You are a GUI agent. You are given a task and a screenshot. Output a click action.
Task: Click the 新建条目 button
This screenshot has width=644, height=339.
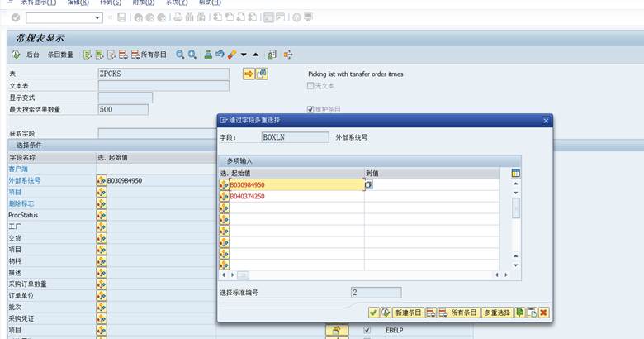[408, 313]
